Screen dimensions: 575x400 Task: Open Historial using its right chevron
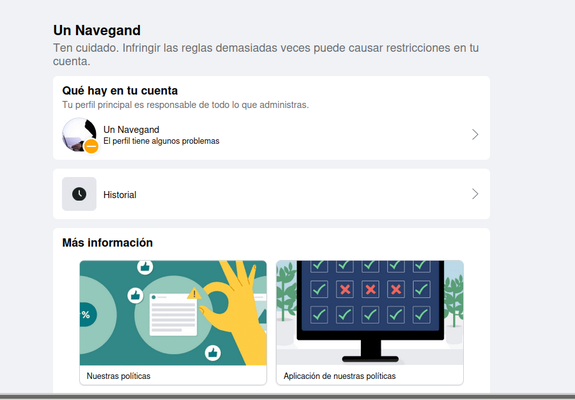(x=475, y=194)
